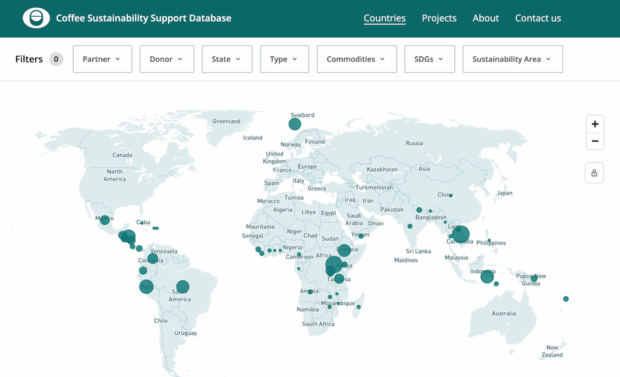Screen dimensions: 620x377
Task: Toggle the map lock icon
Action: [x=594, y=173]
